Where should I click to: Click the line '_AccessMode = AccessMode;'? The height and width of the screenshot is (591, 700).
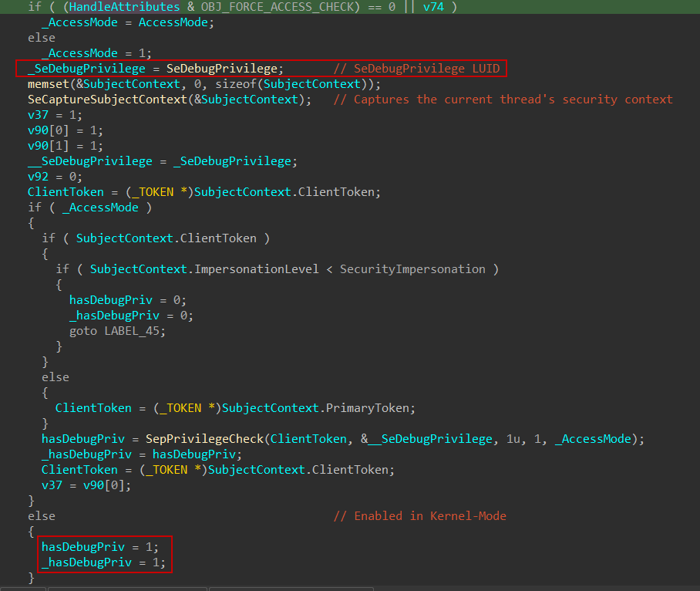click(128, 22)
